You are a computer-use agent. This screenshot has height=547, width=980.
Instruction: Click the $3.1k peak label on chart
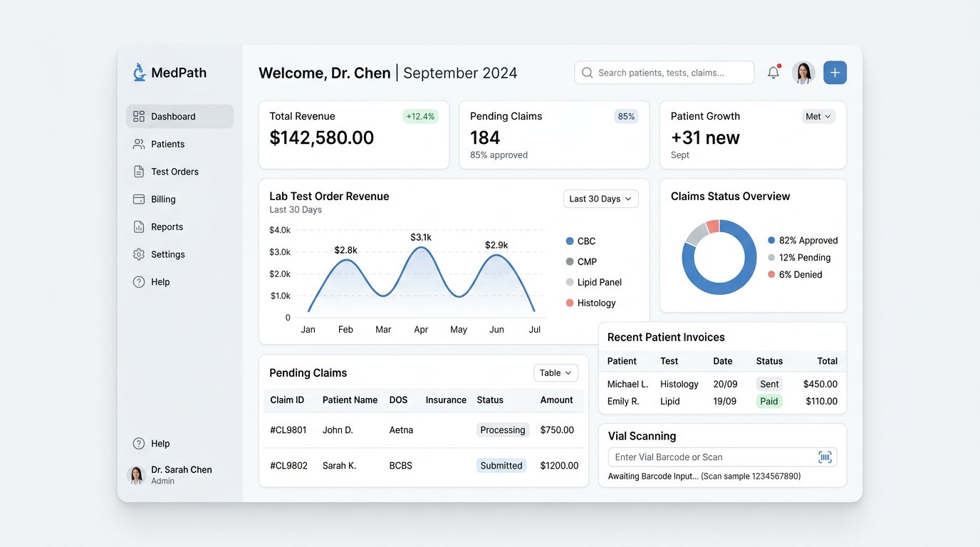[x=421, y=237]
